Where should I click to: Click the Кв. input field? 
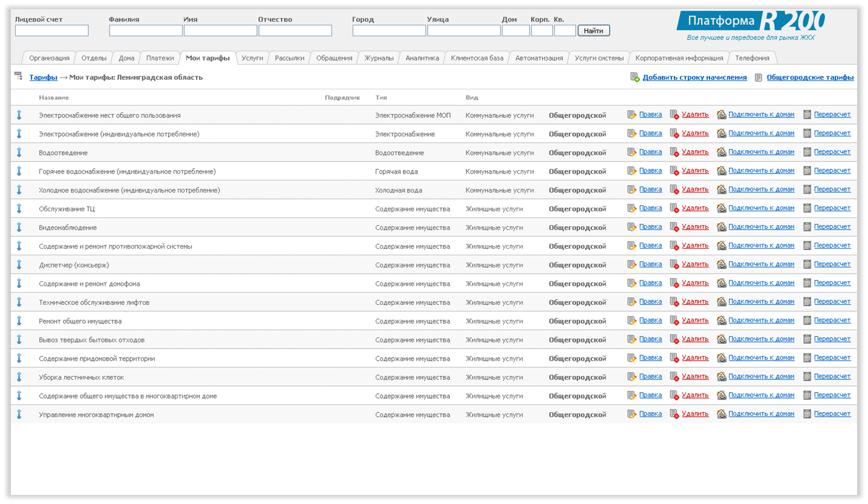point(565,30)
